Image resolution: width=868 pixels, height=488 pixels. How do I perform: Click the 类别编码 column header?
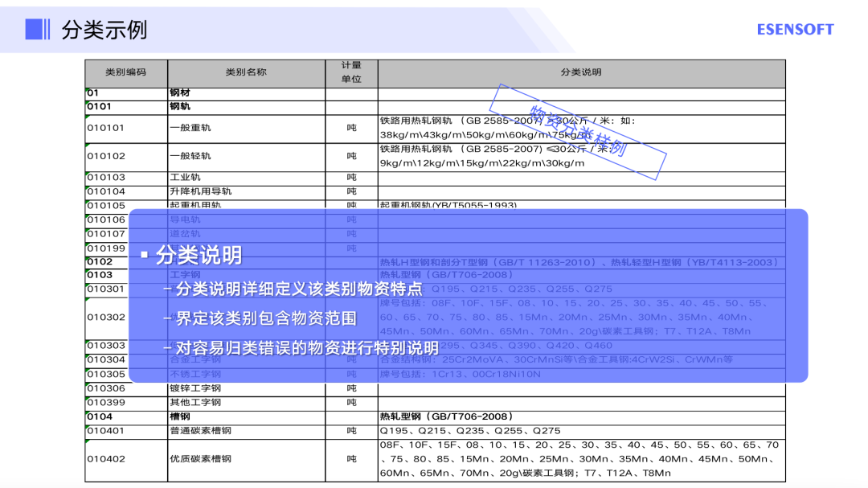(125, 72)
